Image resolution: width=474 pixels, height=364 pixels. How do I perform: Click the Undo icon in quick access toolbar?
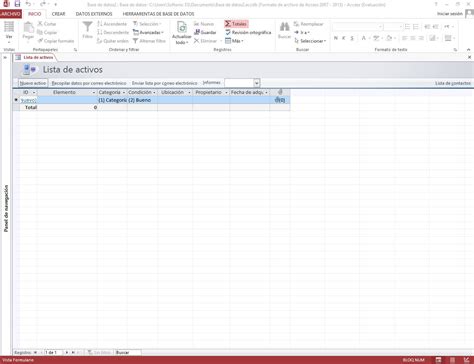pyautogui.click(x=29, y=4)
